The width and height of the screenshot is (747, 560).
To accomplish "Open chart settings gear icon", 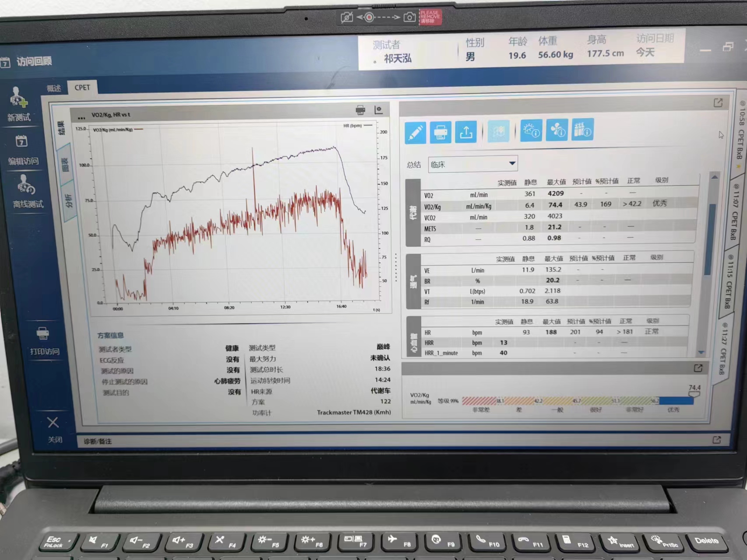I will click(x=378, y=109).
